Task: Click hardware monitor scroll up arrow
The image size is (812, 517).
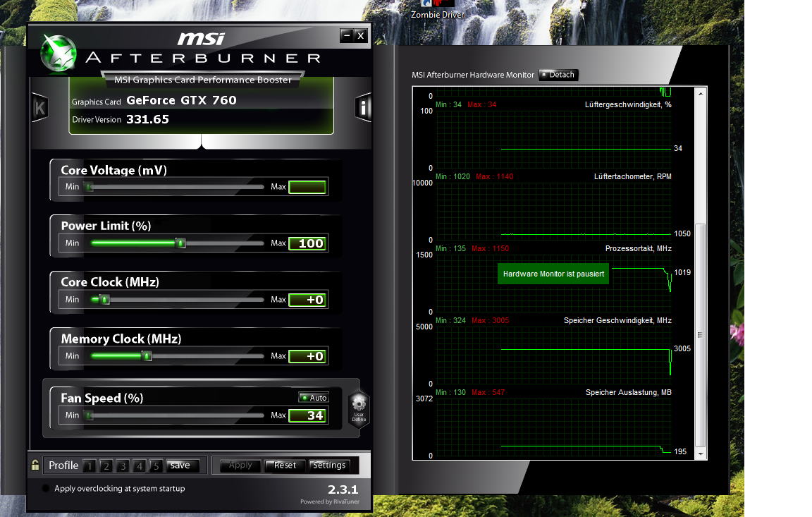Action: tap(700, 94)
